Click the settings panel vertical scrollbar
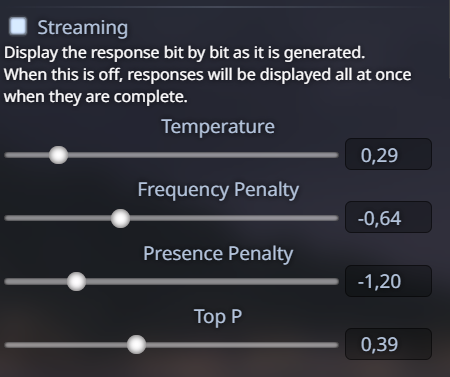Viewport: 450px width, 377px height. (x=449, y=39)
